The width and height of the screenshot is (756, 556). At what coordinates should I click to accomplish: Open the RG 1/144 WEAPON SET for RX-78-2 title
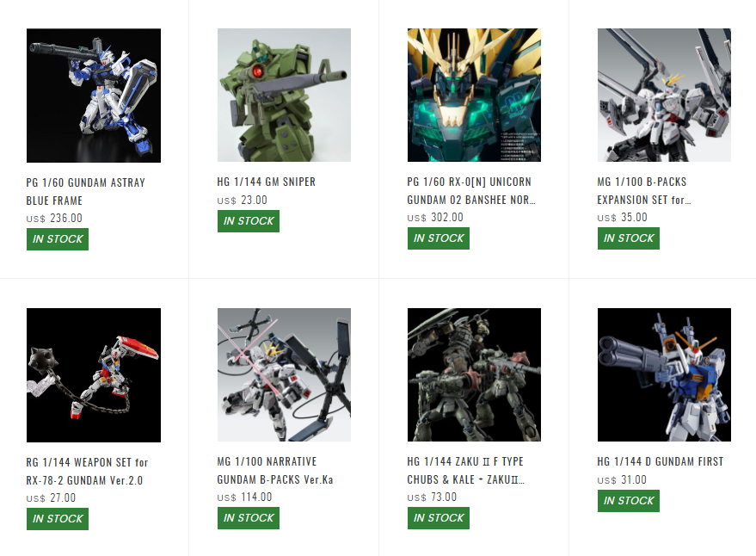point(87,471)
